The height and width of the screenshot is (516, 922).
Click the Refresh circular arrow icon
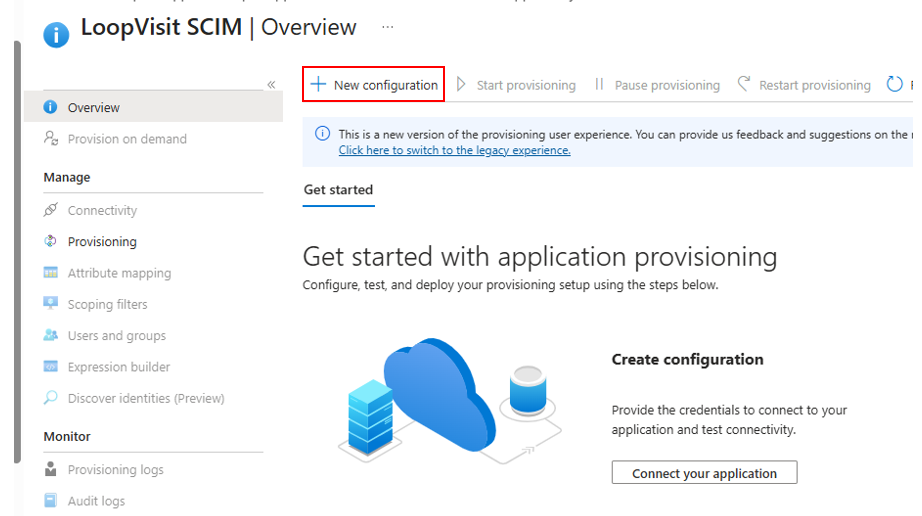point(894,85)
